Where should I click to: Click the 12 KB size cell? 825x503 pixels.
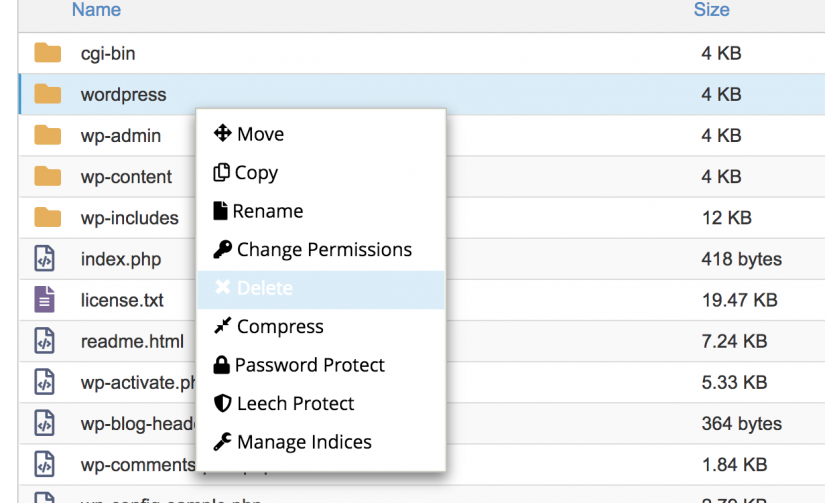(x=727, y=217)
